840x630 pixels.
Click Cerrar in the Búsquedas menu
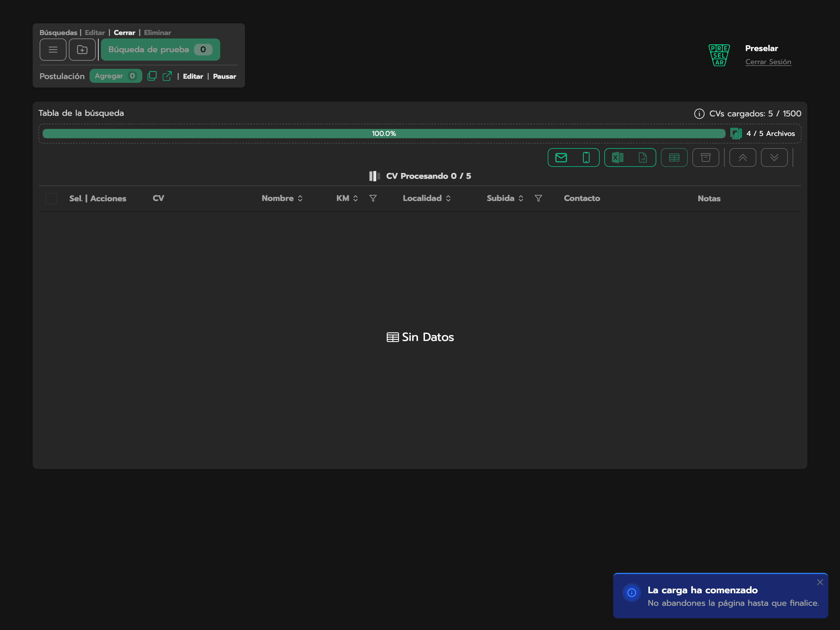pos(125,33)
